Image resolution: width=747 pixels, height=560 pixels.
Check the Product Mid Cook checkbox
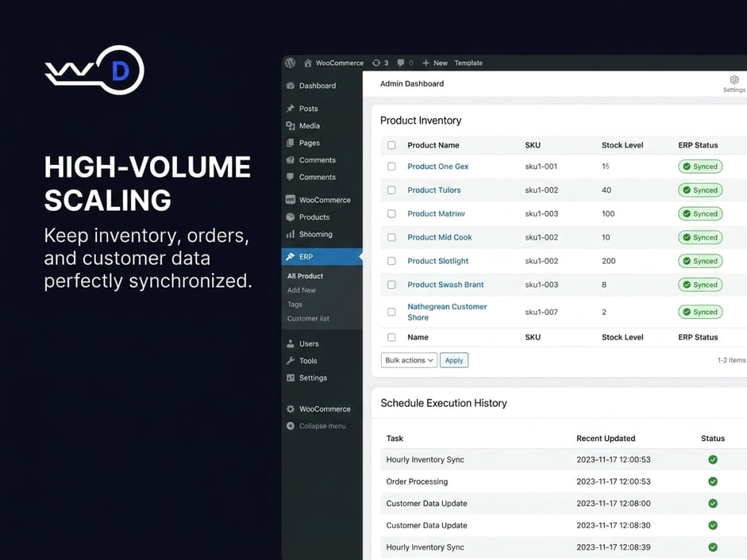391,237
